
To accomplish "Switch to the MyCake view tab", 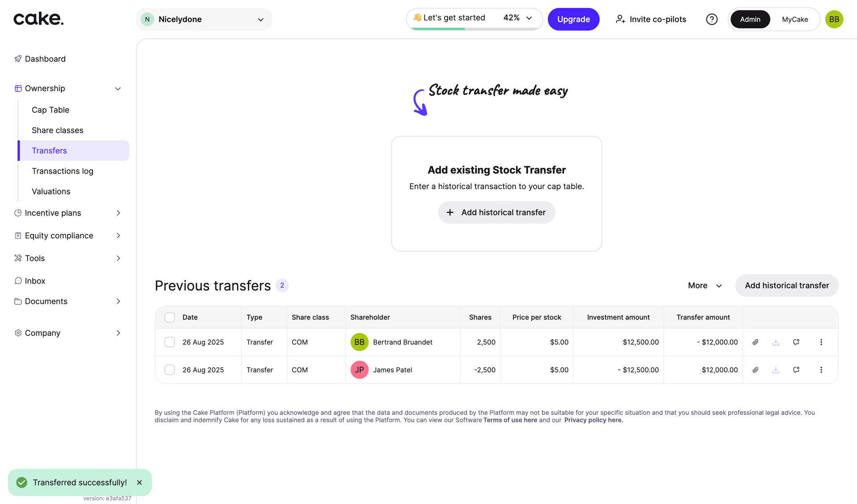I will (x=795, y=19).
